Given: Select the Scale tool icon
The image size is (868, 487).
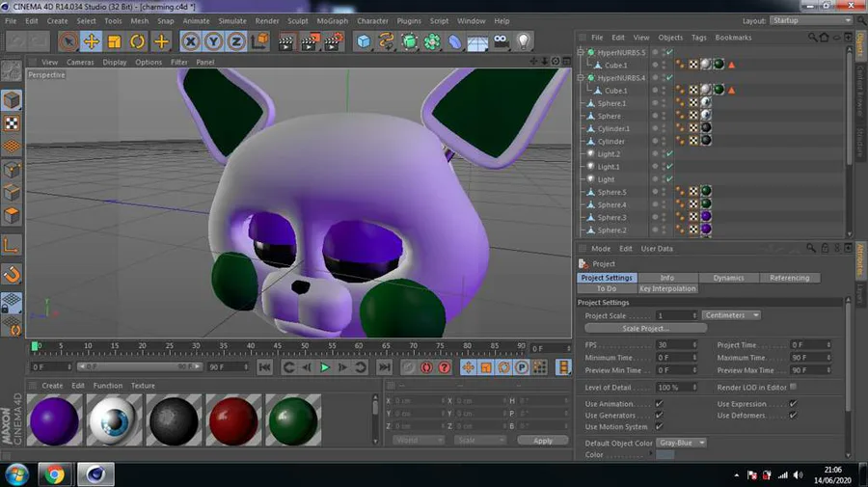Looking at the screenshot, I should (115, 41).
